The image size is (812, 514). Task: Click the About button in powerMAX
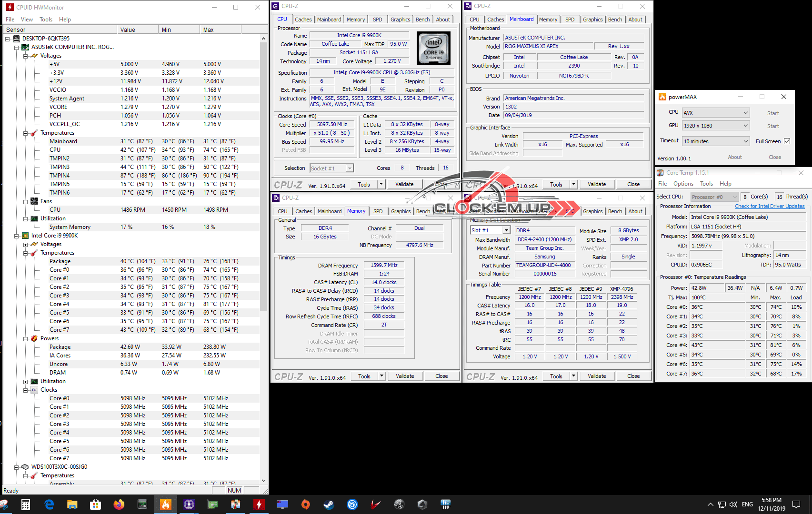[734, 157]
